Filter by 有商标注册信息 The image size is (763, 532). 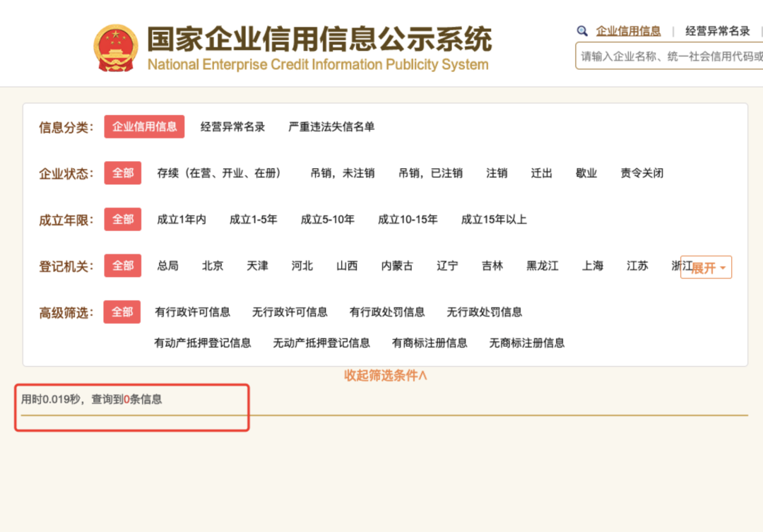430,343
